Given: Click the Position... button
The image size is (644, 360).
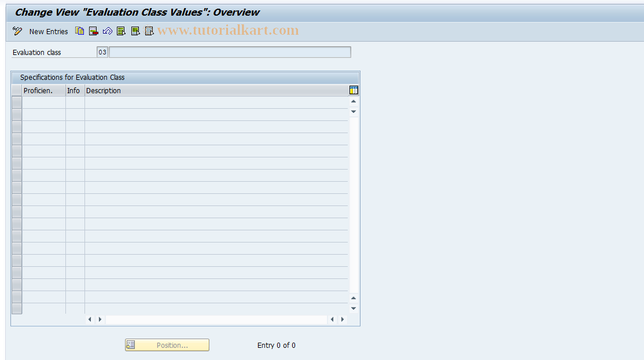Looking at the screenshot, I should 167,345.
